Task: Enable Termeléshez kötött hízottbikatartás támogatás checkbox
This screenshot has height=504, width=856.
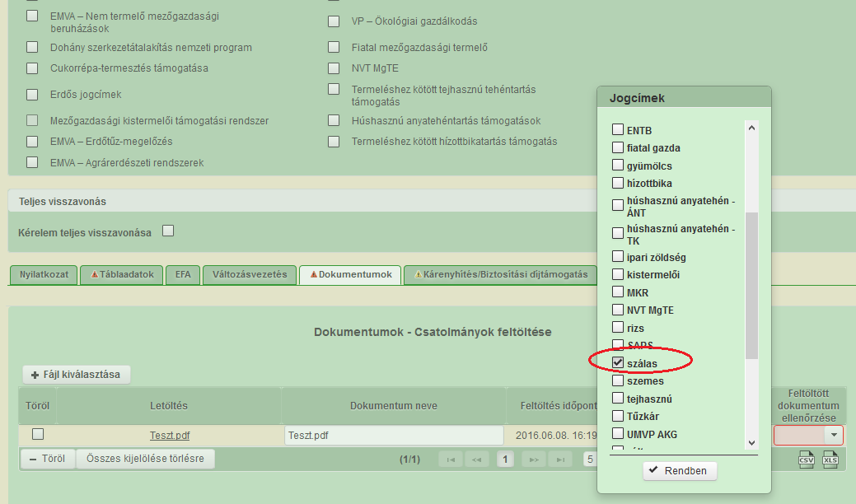Action: coord(334,142)
